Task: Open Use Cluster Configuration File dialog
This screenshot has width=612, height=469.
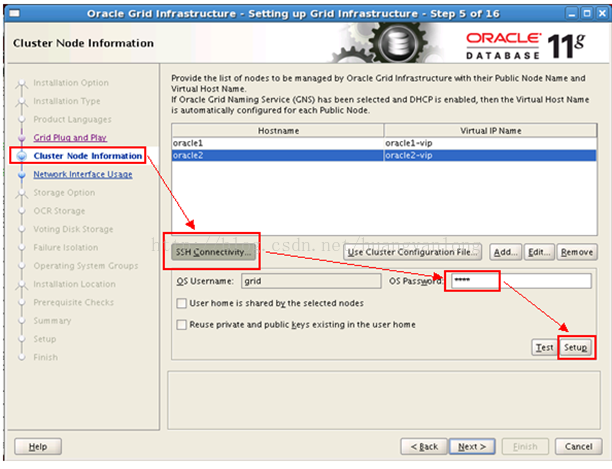Action: pyautogui.click(x=412, y=252)
